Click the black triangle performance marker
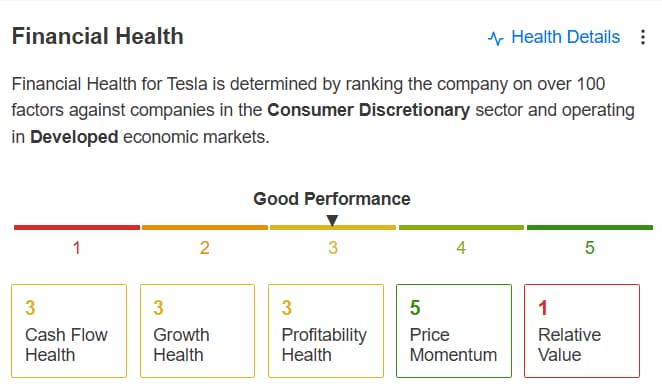 332,220
